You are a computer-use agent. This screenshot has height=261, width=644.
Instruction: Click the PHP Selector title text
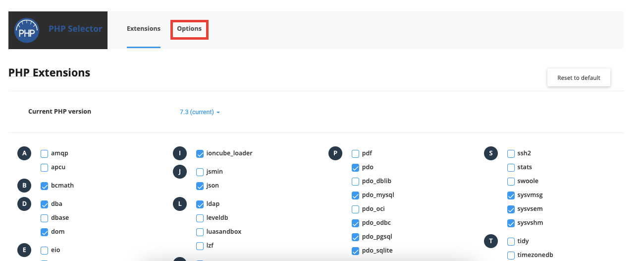click(x=75, y=29)
